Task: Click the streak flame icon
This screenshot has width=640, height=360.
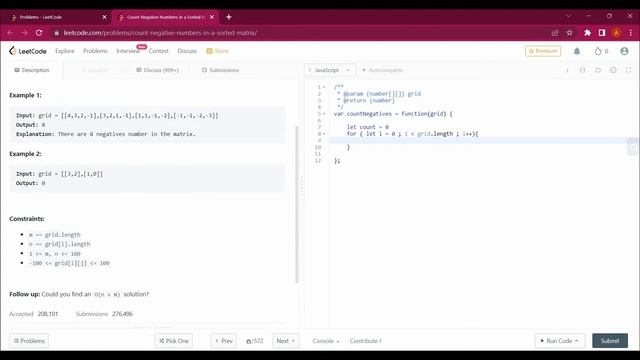Action: [598, 51]
